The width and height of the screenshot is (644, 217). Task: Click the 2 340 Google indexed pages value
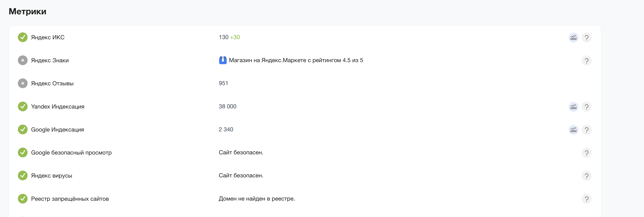(226, 129)
